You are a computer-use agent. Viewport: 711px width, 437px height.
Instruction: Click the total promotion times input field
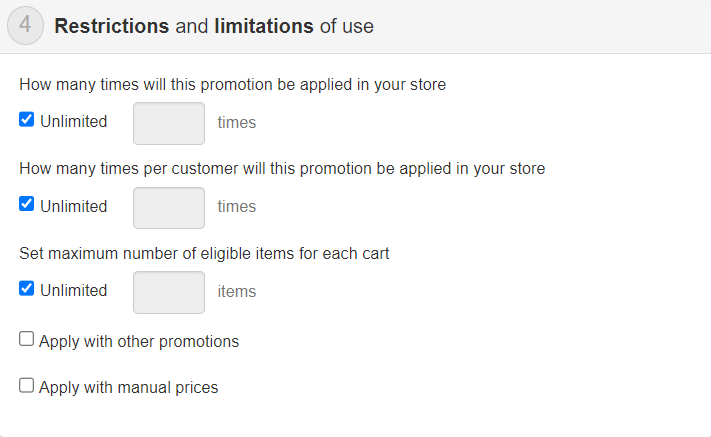[169, 123]
